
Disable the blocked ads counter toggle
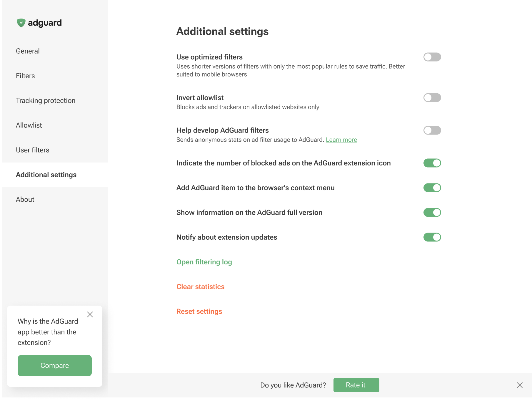pyautogui.click(x=432, y=163)
